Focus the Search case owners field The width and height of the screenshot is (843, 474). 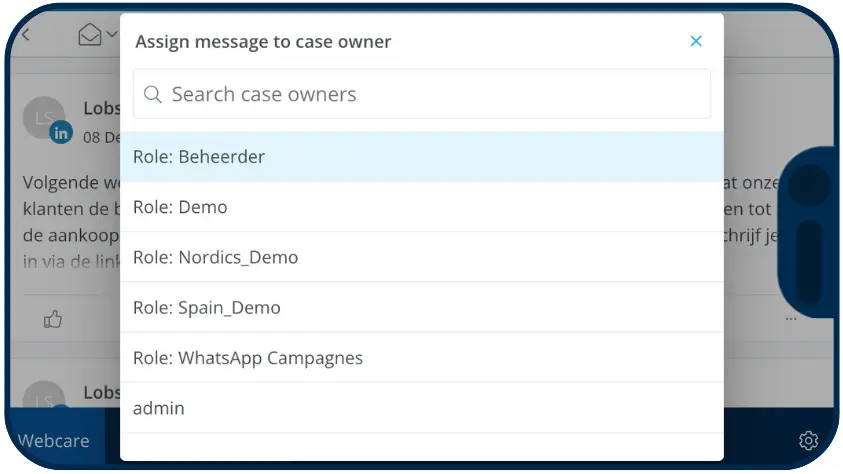430,95
